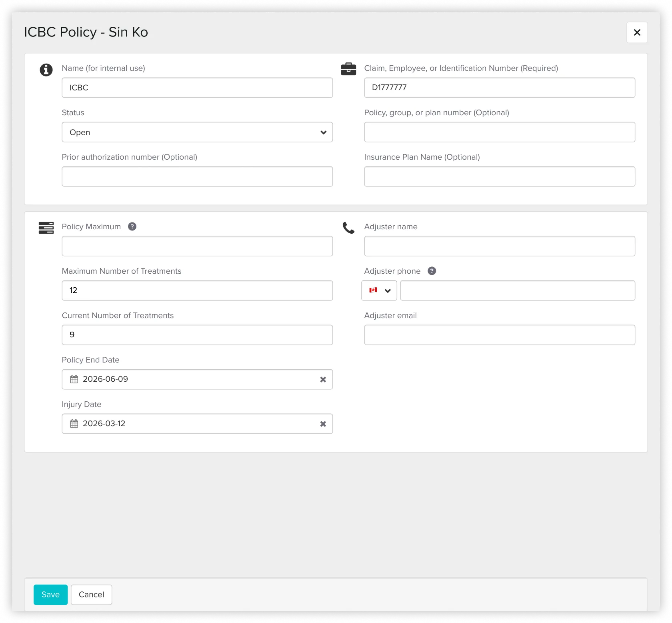Screen dimensions: 672x623
Task: Focus the Name (for internal use) field
Action: pyautogui.click(x=197, y=88)
